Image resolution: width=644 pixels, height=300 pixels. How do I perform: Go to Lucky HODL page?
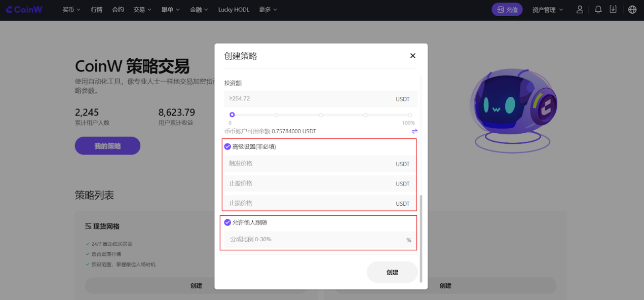click(x=234, y=10)
